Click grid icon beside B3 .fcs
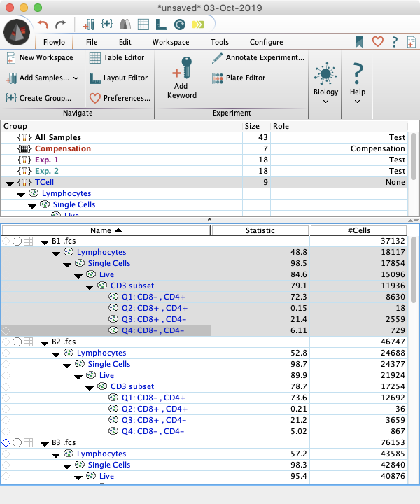 (28, 443)
